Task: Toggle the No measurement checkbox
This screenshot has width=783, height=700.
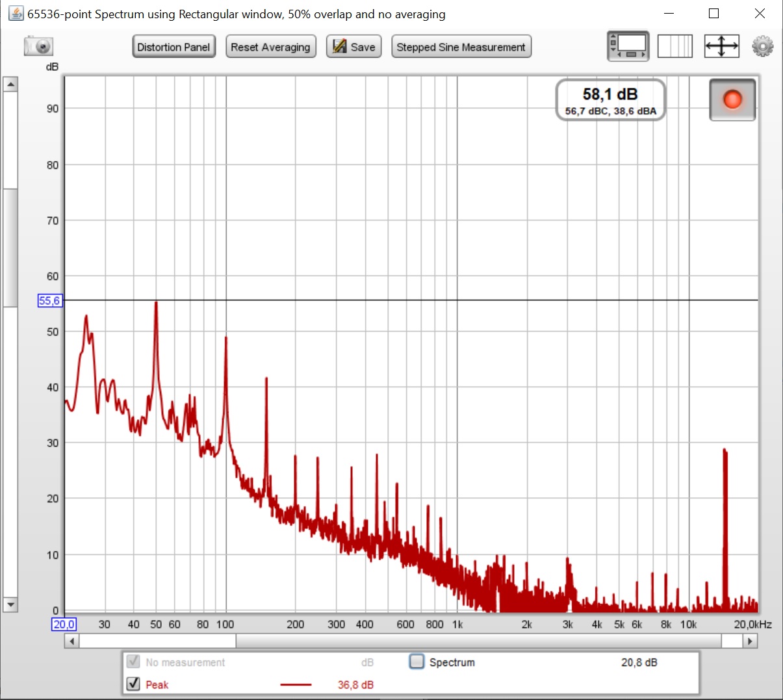Action: [134, 662]
